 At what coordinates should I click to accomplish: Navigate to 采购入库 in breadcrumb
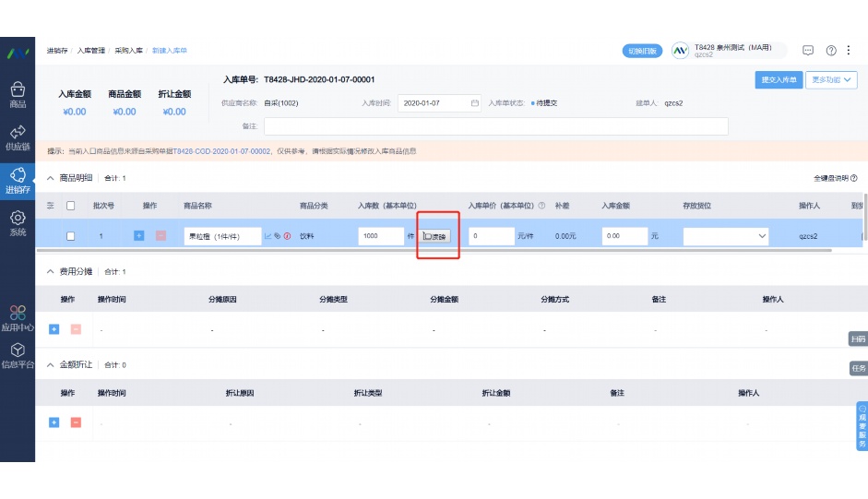point(128,51)
